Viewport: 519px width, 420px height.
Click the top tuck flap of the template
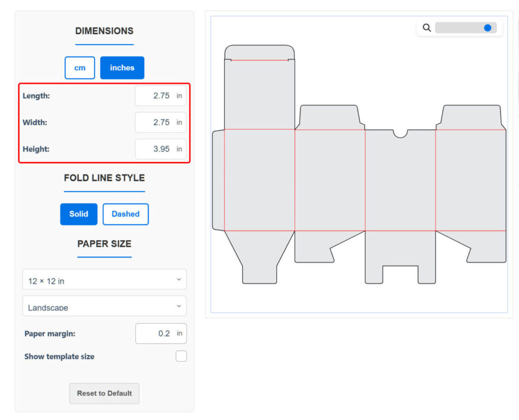[259, 52]
